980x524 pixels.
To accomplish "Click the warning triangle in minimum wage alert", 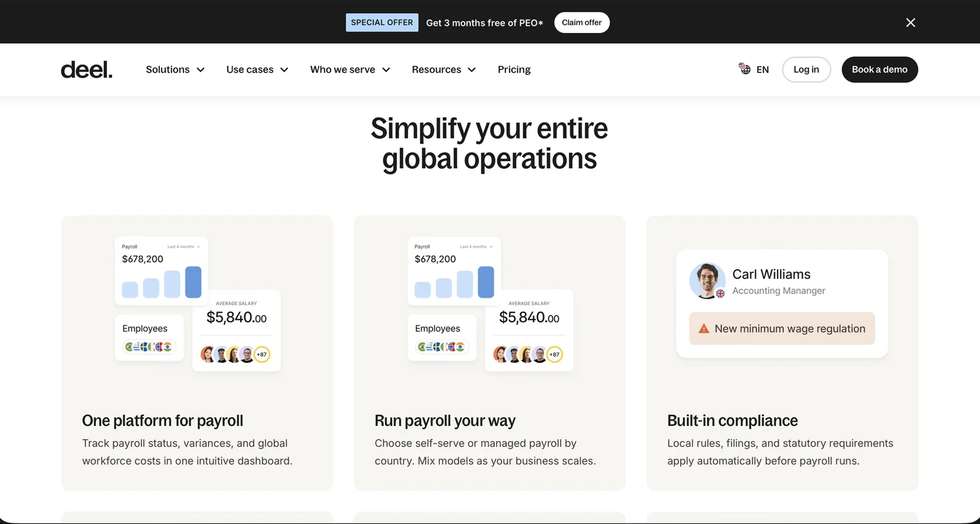I will (703, 329).
